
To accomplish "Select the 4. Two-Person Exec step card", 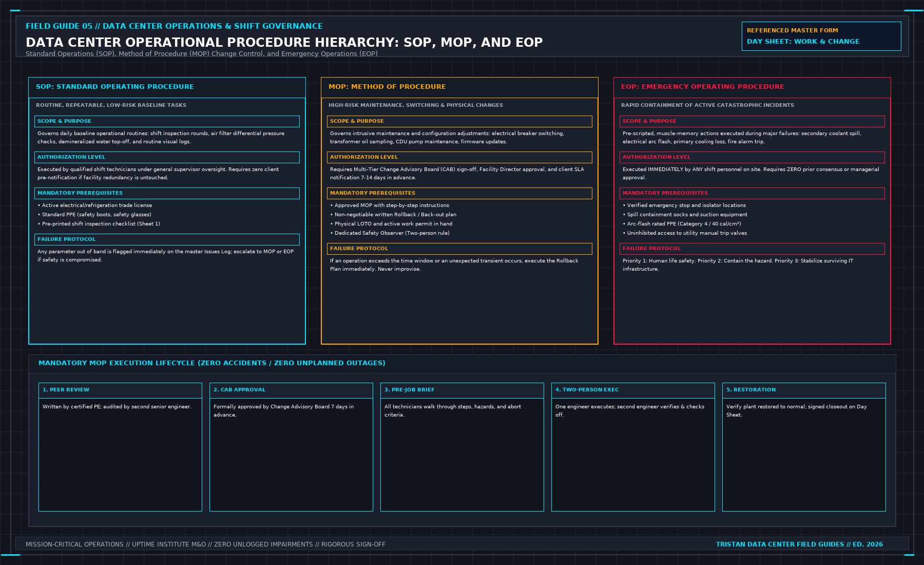I will tap(633, 447).
